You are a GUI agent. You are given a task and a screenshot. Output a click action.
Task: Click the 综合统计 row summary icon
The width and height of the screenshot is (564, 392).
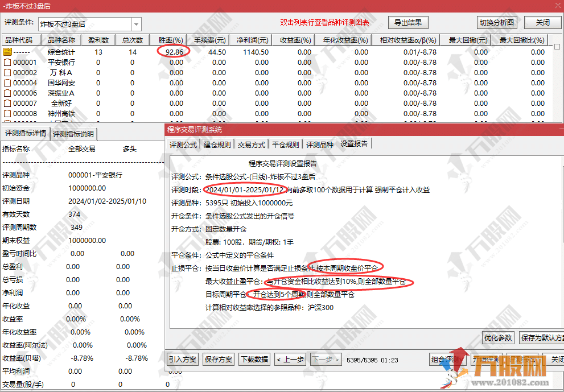7,52
